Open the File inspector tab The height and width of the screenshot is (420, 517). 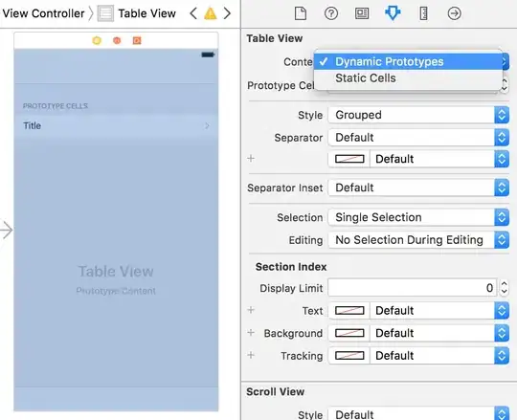301,13
